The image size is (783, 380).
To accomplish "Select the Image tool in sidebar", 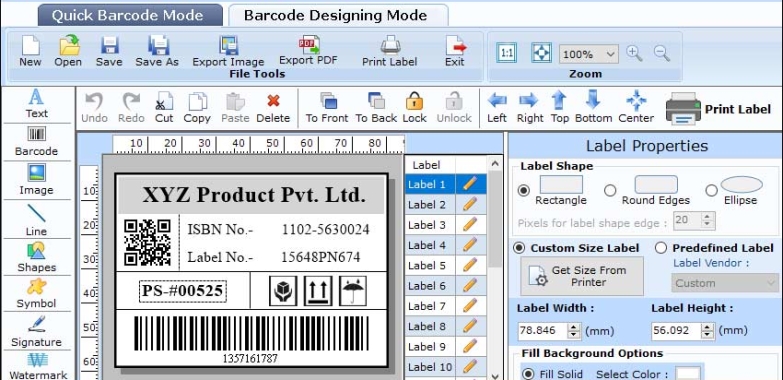I will click(x=36, y=180).
